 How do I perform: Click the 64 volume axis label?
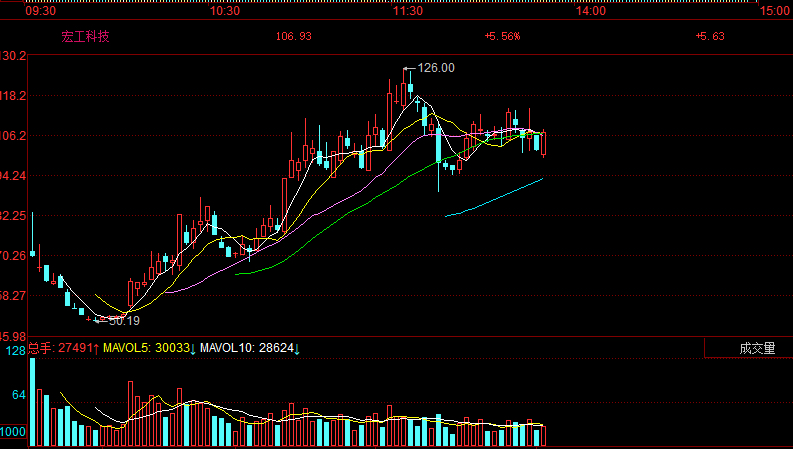coord(19,394)
